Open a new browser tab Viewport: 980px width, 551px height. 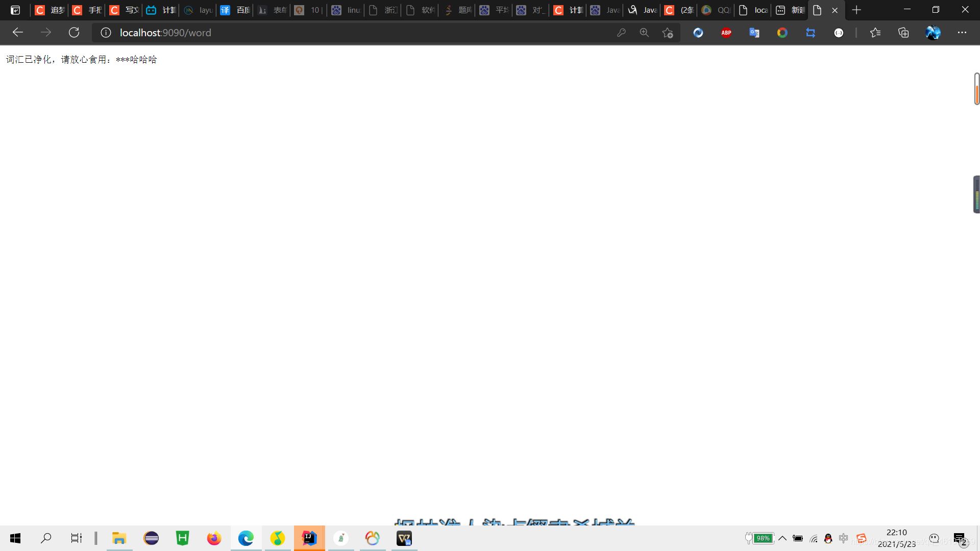click(856, 10)
